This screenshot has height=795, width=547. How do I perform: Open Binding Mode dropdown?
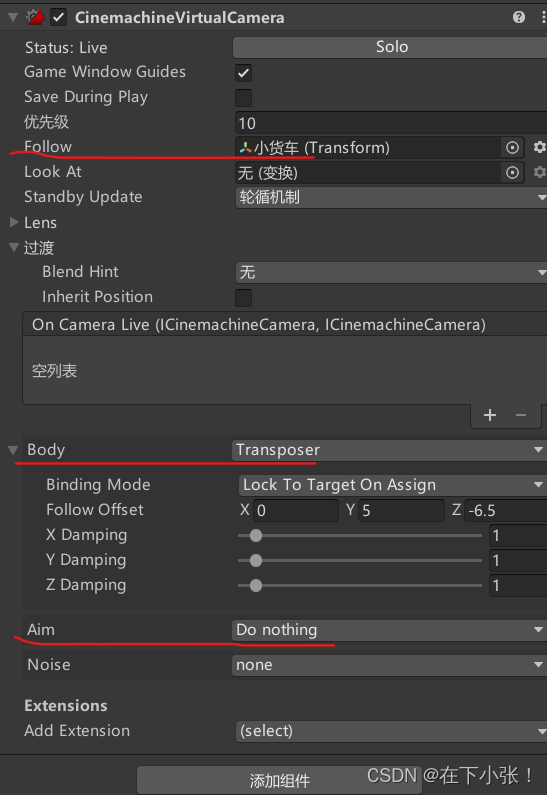click(x=392, y=485)
